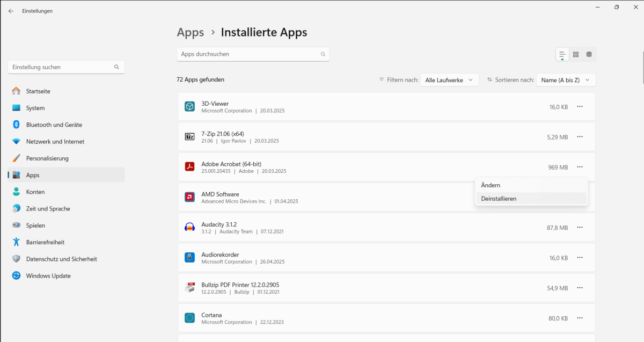
Task: Switch to grid view layout
Action: [x=576, y=54]
